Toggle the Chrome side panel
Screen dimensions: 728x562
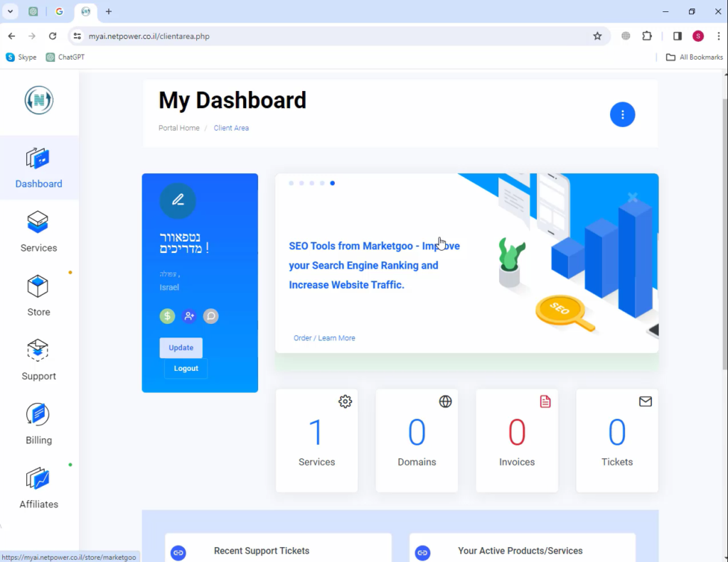pyautogui.click(x=678, y=36)
